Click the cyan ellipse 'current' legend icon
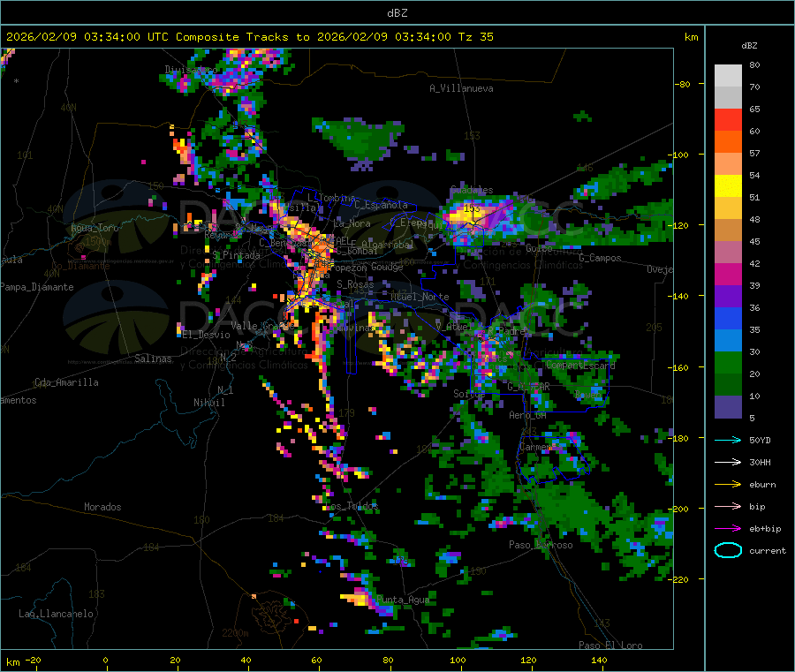 coord(728,550)
